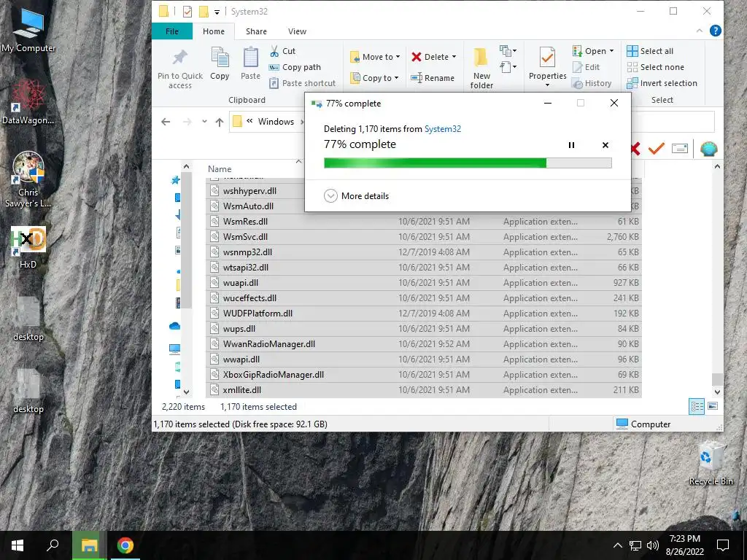
Task: Open recent locations dropdown
Action: [x=204, y=122]
